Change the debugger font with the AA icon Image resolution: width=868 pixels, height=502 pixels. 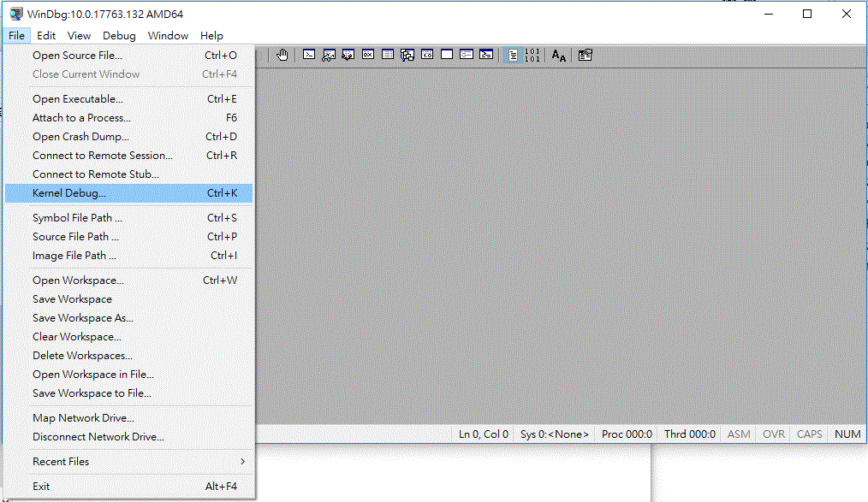point(557,54)
